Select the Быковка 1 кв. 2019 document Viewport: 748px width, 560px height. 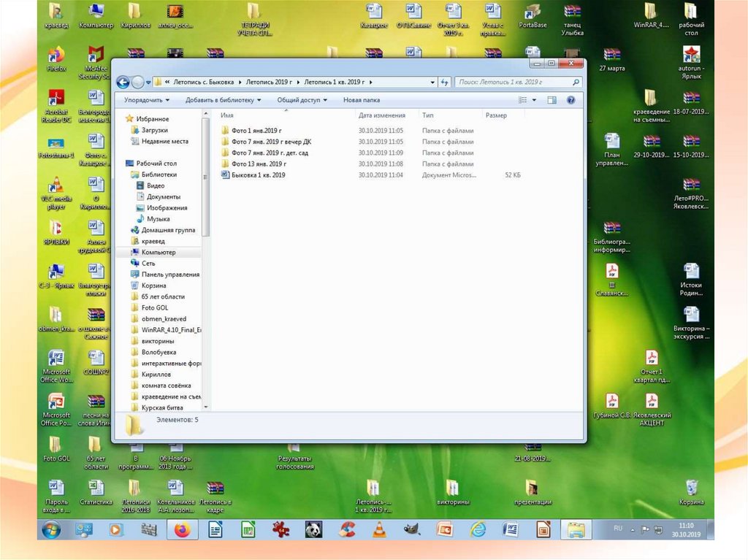pos(258,175)
